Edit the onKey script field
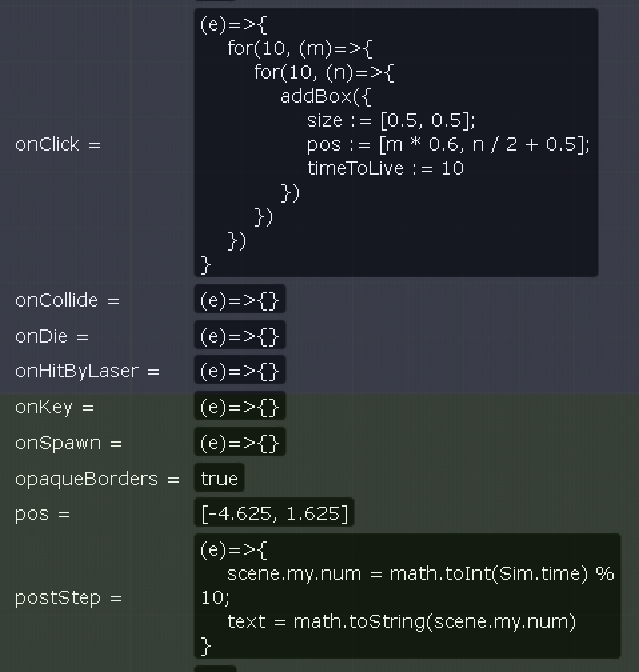The width and height of the screenshot is (639, 672). [240, 407]
